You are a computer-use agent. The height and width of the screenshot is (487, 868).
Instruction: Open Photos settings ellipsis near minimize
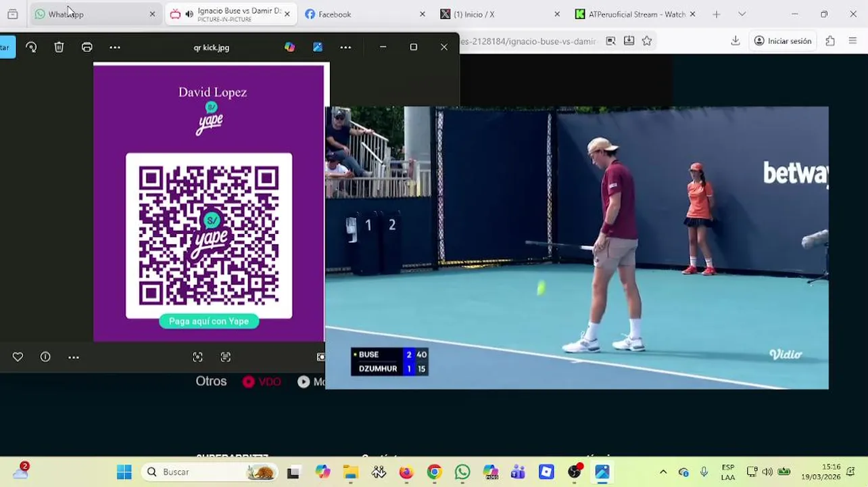(345, 47)
